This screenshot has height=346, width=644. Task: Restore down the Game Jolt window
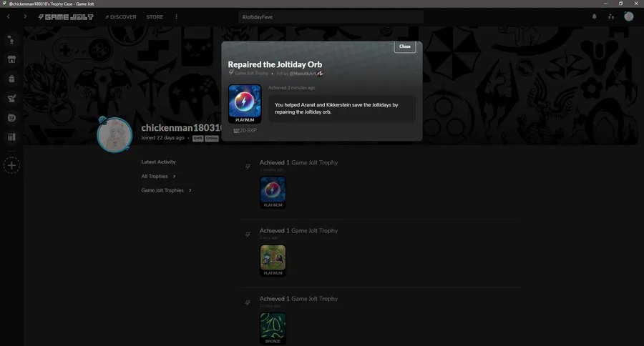[x=620, y=4]
